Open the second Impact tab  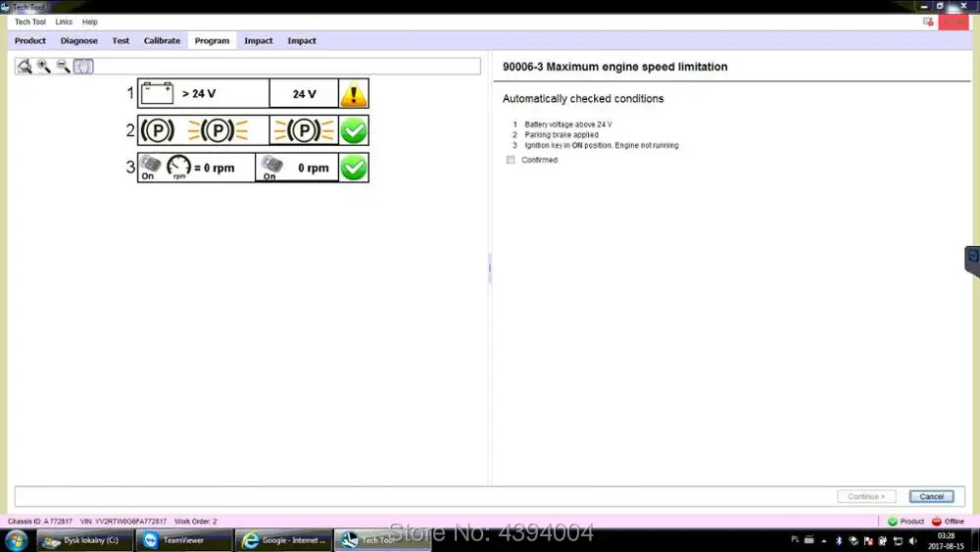click(x=302, y=40)
